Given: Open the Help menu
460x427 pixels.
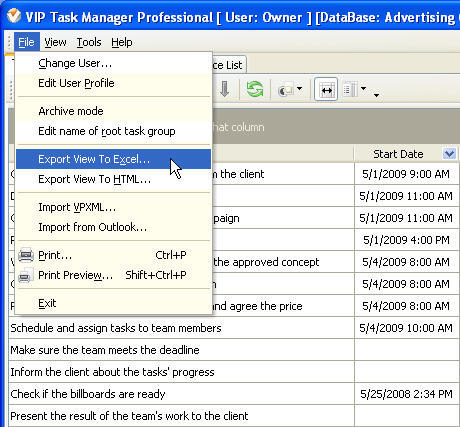Looking at the screenshot, I should 122,42.
